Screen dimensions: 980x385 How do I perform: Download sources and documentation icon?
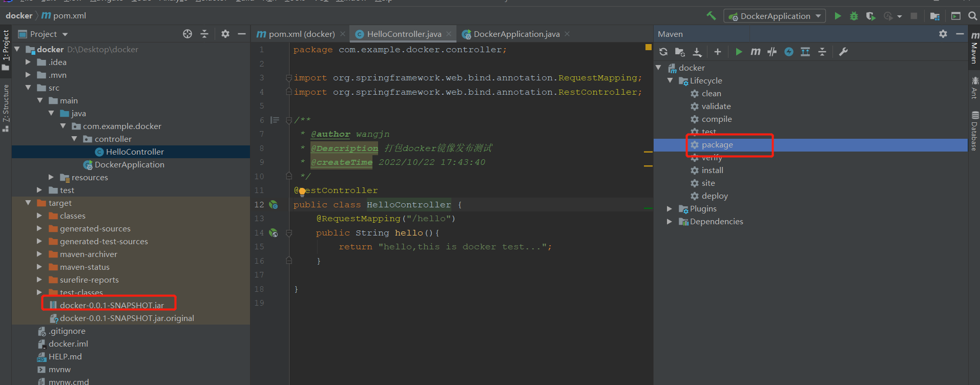(x=697, y=52)
